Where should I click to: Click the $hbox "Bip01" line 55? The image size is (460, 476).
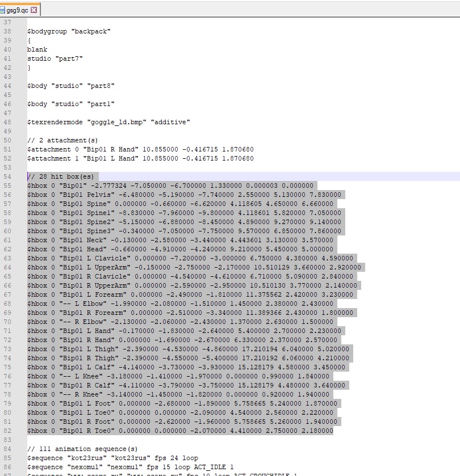pos(170,186)
